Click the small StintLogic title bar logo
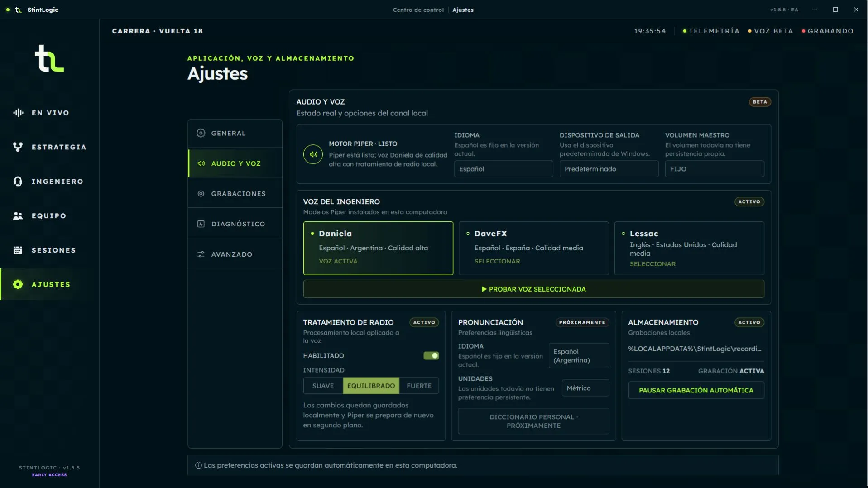The height and width of the screenshot is (488, 868). click(x=19, y=10)
